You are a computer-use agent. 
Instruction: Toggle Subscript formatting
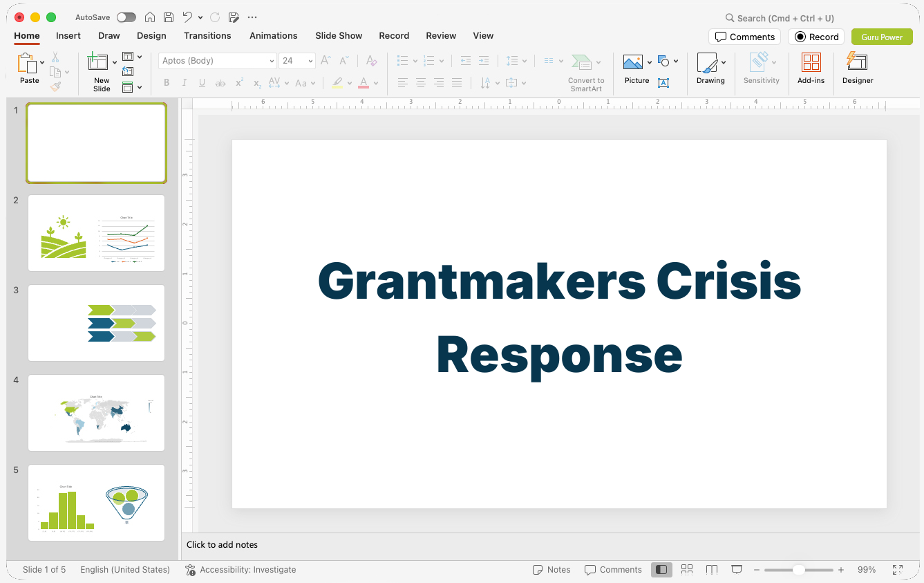(257, 83)
